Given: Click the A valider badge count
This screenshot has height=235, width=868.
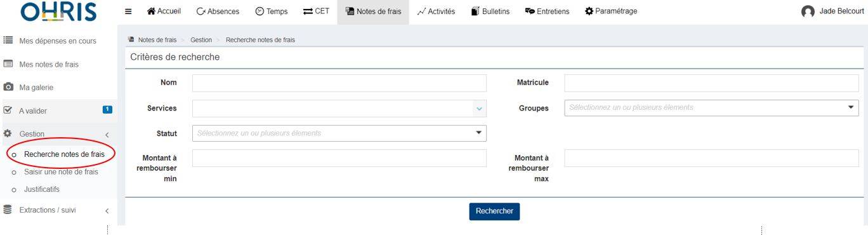Looking at the screenshot, I should (107, 110).
